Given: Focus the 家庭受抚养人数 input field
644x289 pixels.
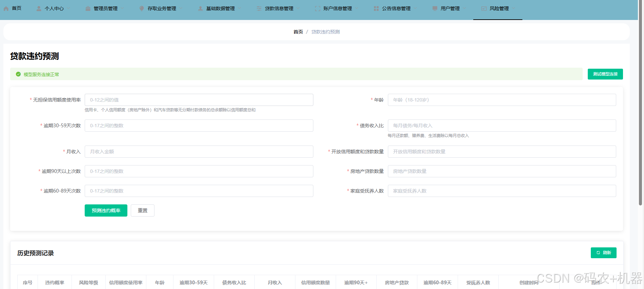Looking at the screenshot, I should click(x=502, y=191).
